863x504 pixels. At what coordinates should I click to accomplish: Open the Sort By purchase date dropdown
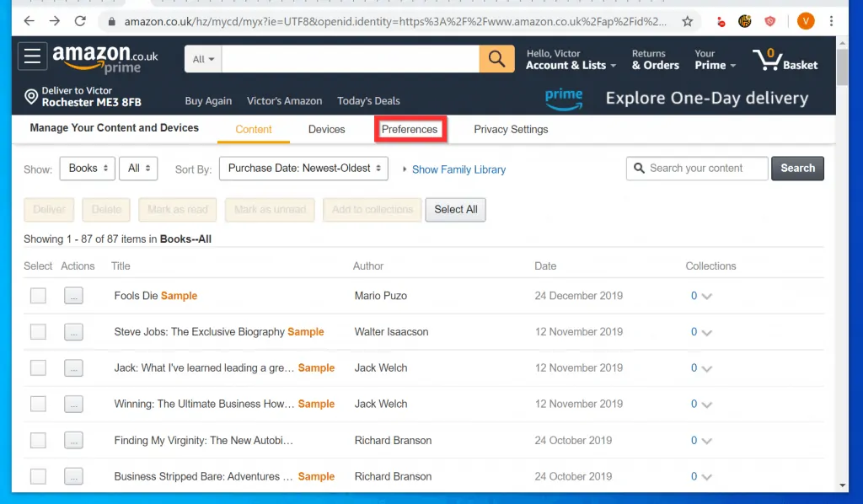[x=303, y=169]
